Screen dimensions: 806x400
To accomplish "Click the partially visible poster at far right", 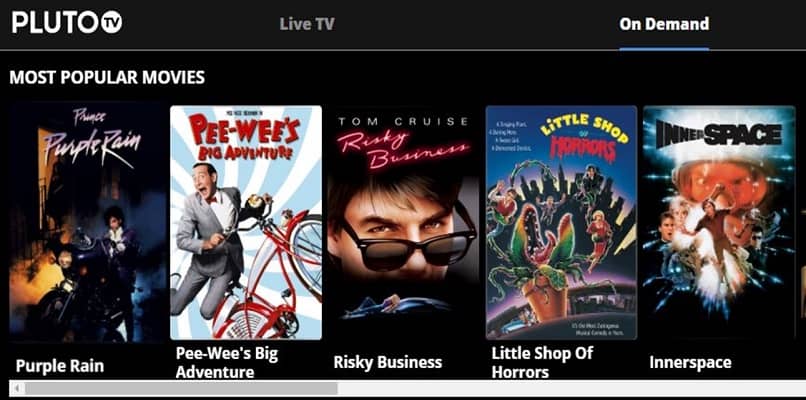I will 803,223.
